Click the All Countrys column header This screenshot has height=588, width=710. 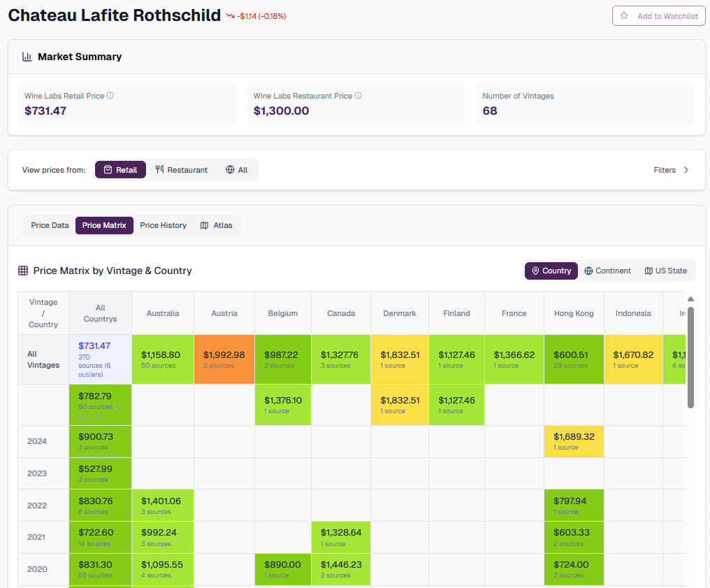tap(100, 313)
